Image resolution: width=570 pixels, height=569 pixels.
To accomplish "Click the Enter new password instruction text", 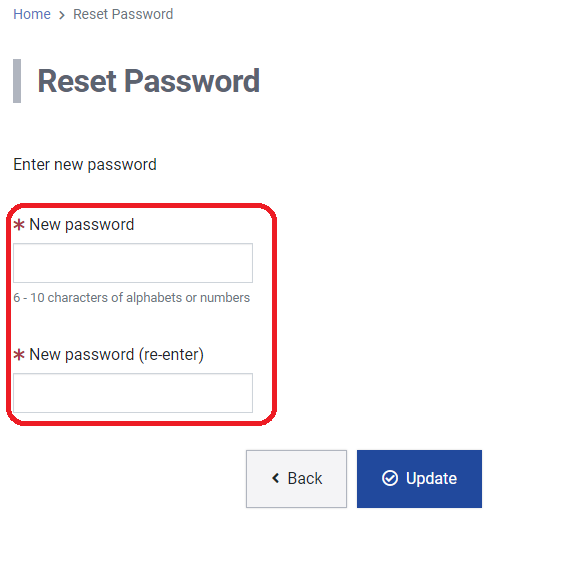I will [x=85, y=165].
